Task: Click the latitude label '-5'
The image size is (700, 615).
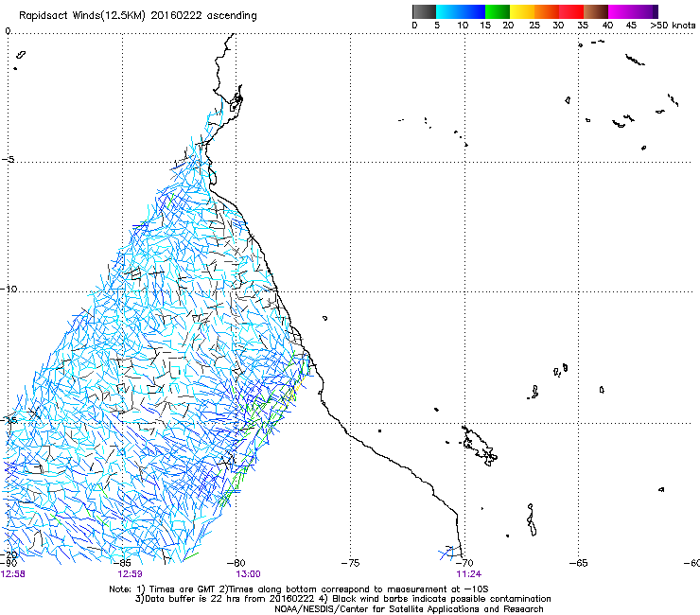Action: (x=9, y=160)
